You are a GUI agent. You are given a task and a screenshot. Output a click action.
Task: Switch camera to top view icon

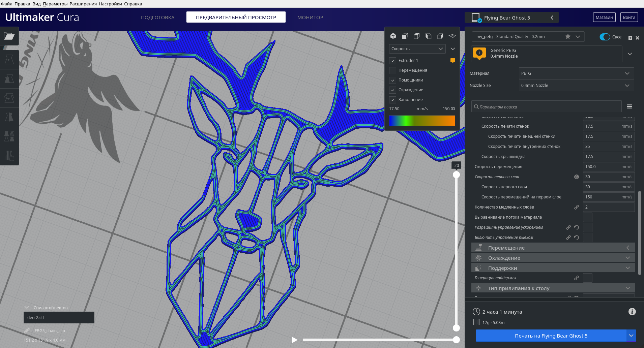coord(417,36)
